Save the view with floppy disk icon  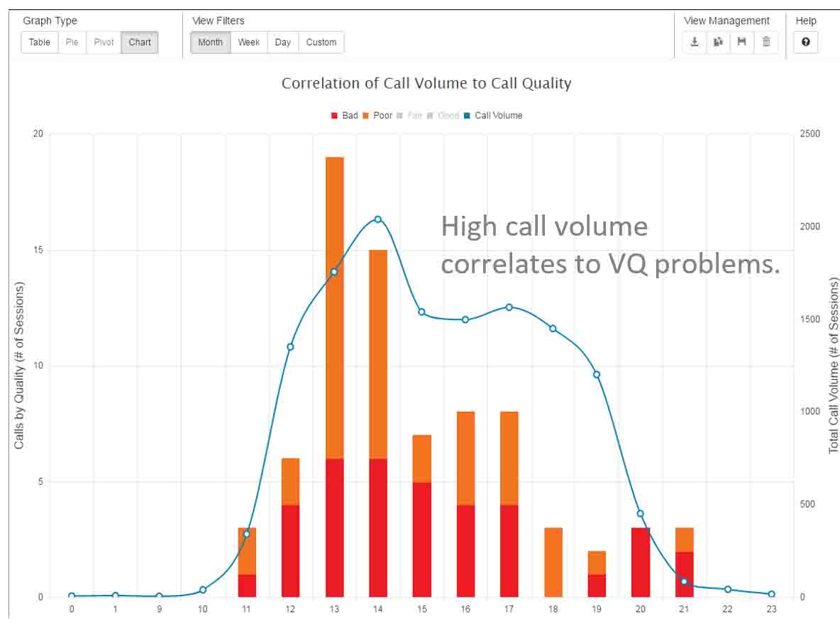[x=741, y=42]
